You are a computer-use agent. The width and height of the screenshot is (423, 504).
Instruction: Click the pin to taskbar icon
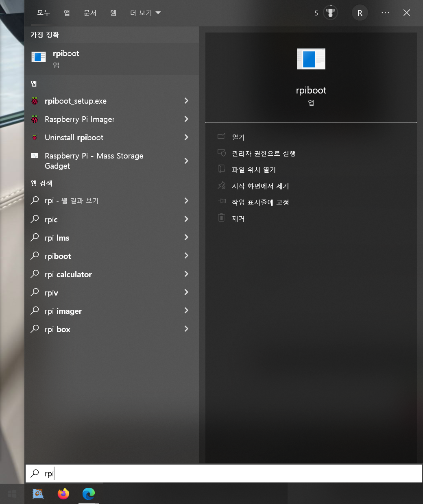tap(221, 201)
